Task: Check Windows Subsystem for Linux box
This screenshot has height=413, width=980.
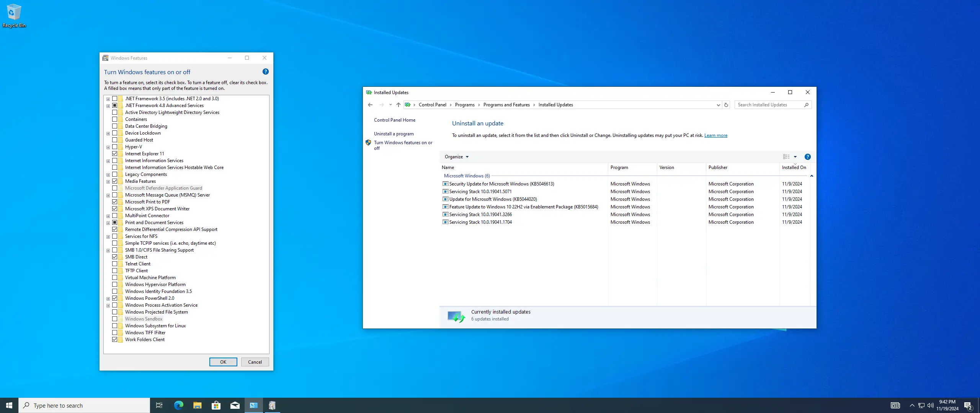Action: 114,326
